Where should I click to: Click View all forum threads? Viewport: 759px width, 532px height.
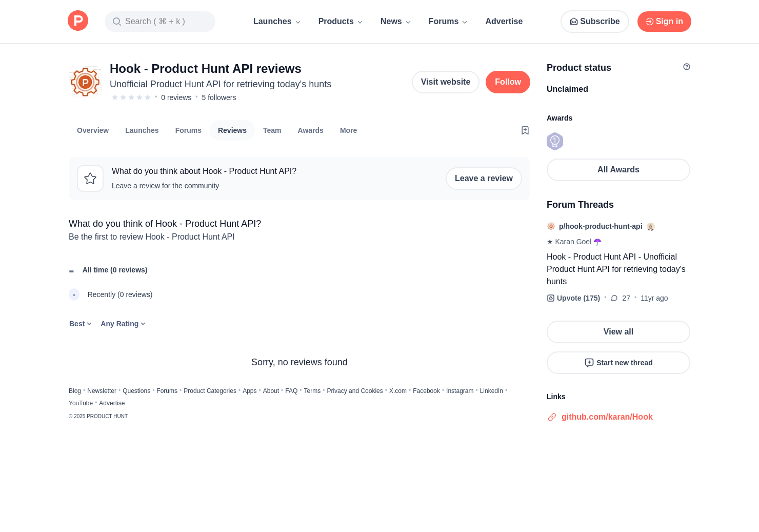[618, 332]
